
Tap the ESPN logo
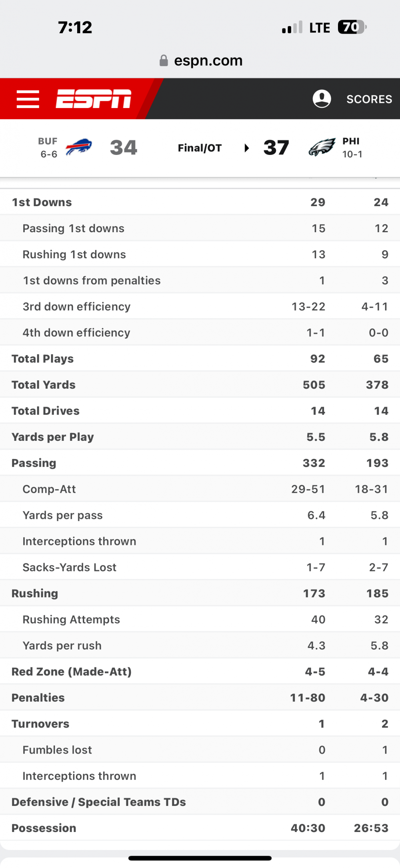(x=94, y=99)
